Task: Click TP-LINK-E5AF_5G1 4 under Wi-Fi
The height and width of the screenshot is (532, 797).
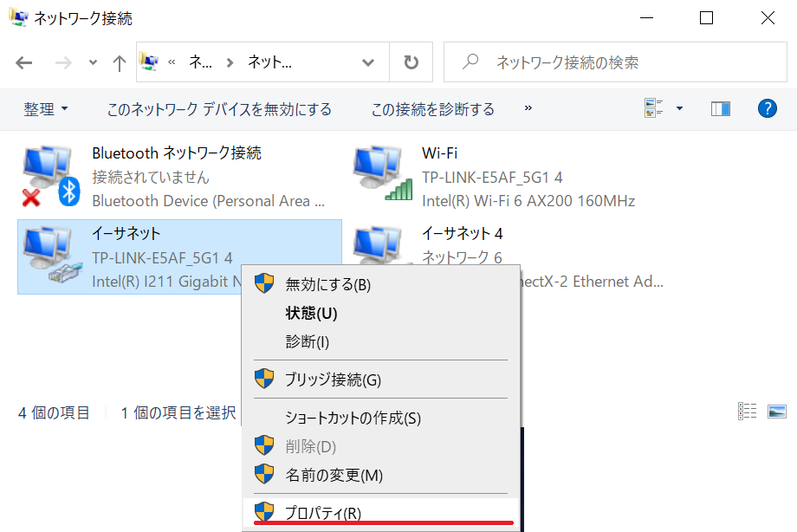Action: click(492, 177)
